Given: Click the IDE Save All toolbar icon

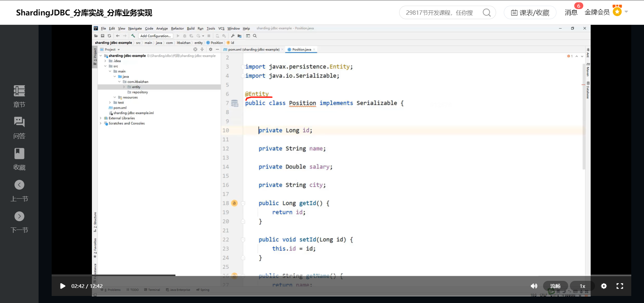Looking at the screenshot, I should [x=103, y=36].
